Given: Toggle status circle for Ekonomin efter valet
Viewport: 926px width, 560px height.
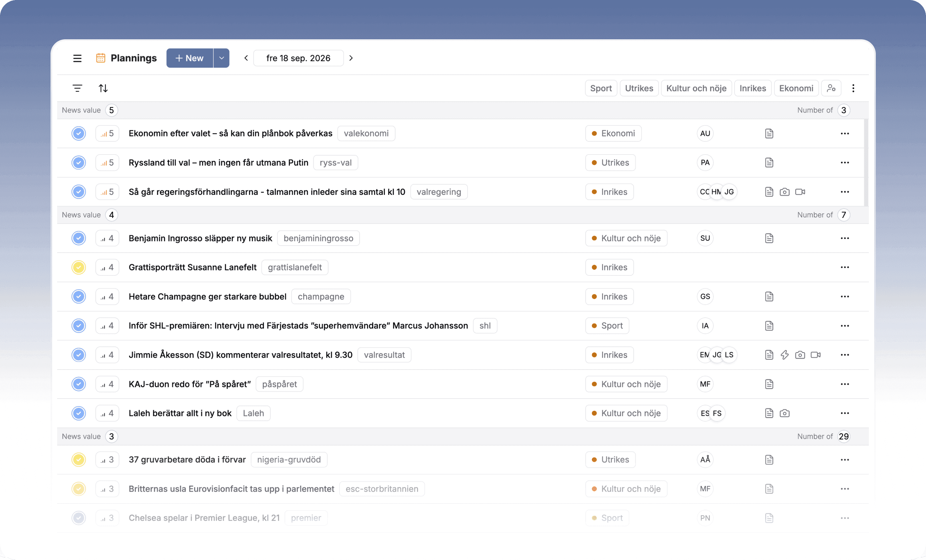Looking at the screenshot, I should coord(79,133).
